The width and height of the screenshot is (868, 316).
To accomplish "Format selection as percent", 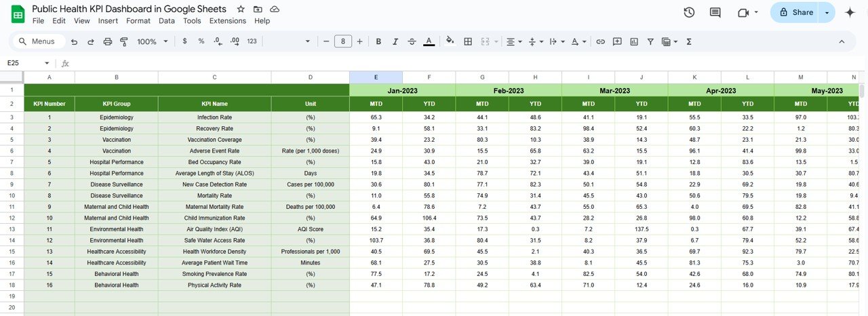I will coord(201,41).
